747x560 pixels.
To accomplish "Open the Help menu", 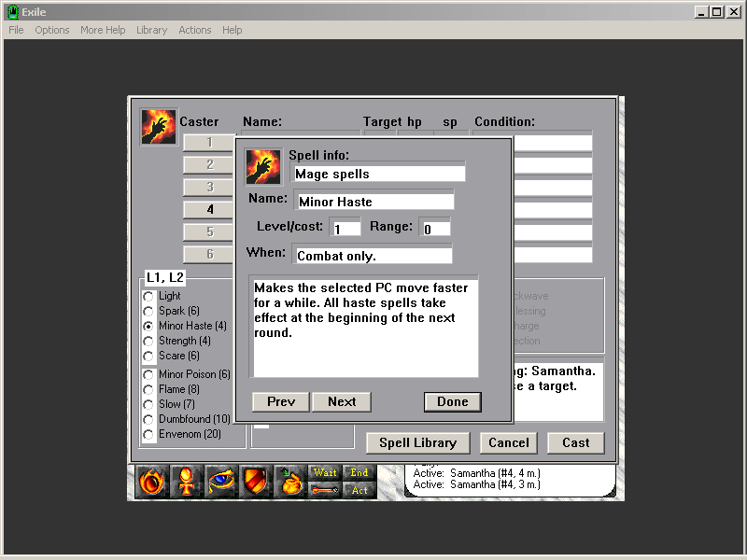I will pyautogui.click(x=232, y=30).
